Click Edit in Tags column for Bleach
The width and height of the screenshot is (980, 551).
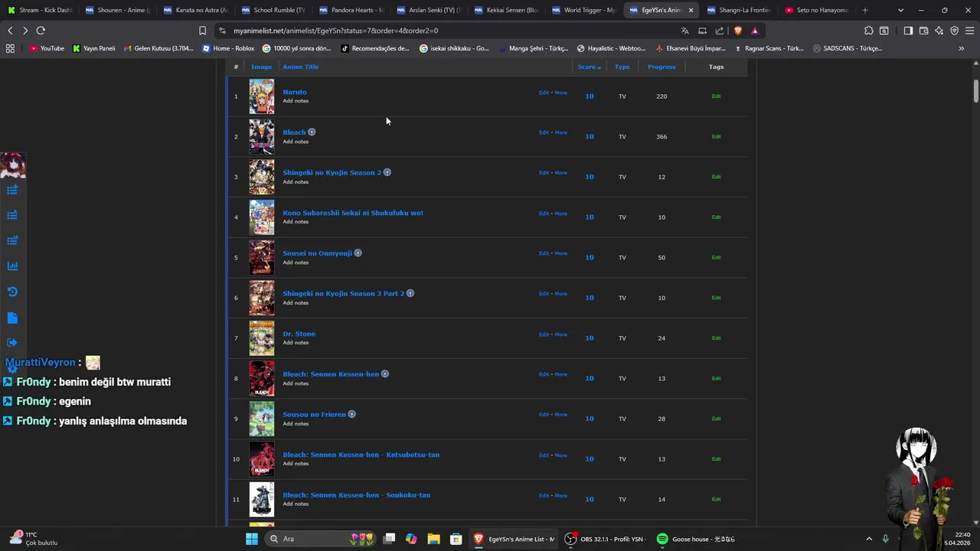tap(716, 136)
